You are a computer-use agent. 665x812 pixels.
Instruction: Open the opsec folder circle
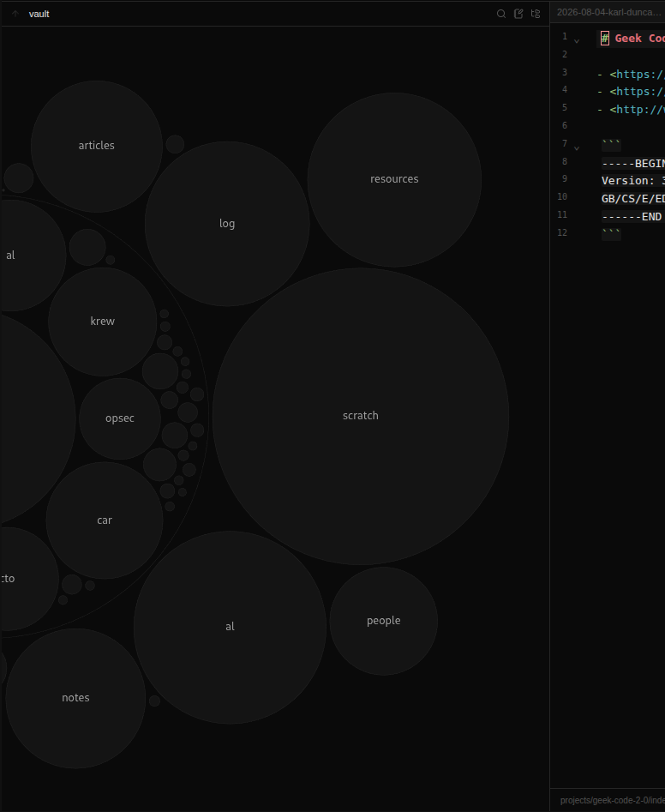120,418
